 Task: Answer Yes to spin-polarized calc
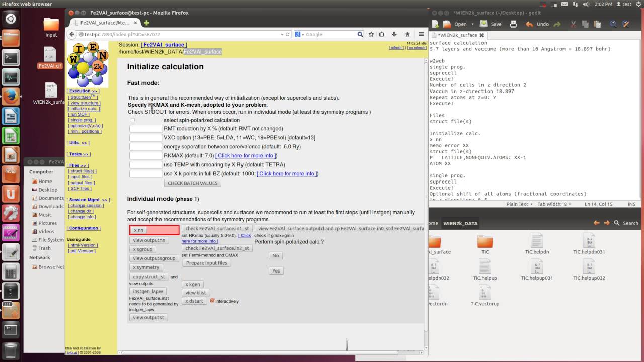(x=276, y=270)
